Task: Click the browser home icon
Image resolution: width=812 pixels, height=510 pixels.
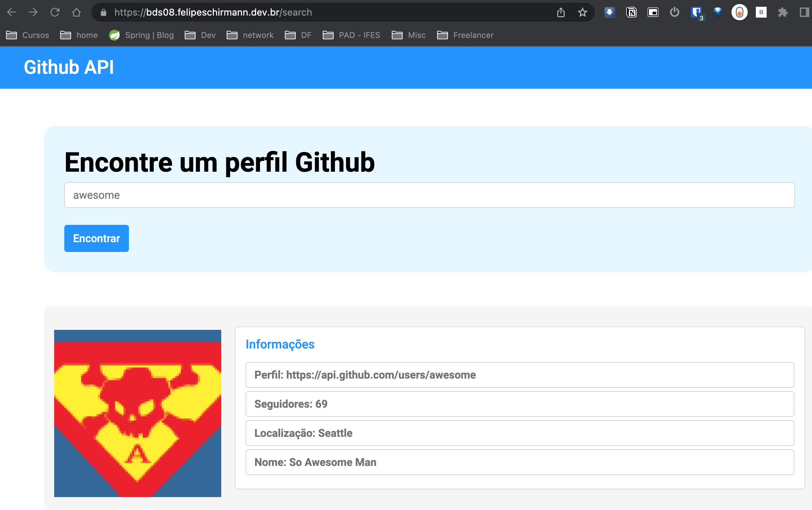Action: [x=76, y=13]
